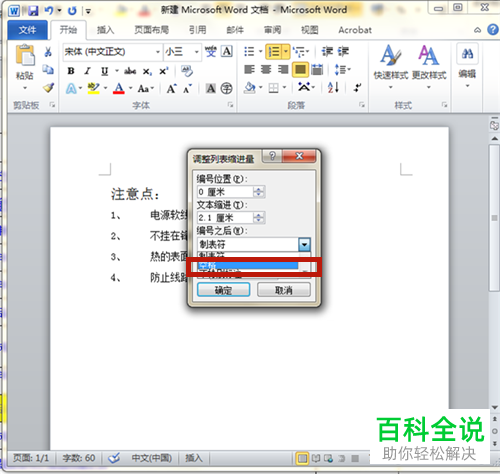Click the text indent 2.1 cm field
500x474 pixels.
point(225,218)
